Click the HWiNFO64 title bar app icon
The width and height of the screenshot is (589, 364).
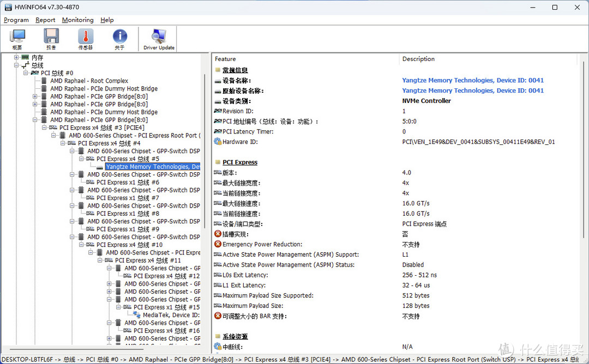pos(8,7)
